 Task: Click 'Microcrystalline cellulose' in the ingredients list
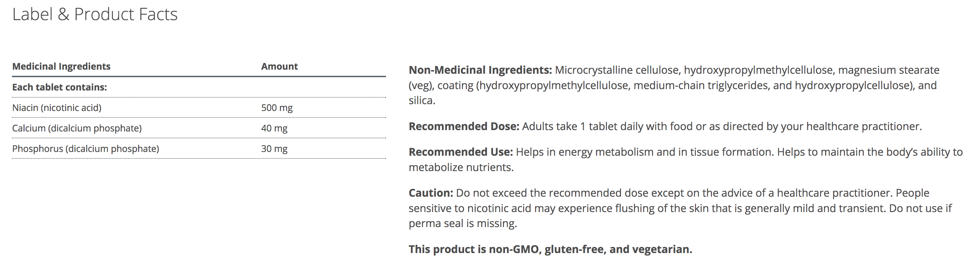coord(617,70)
